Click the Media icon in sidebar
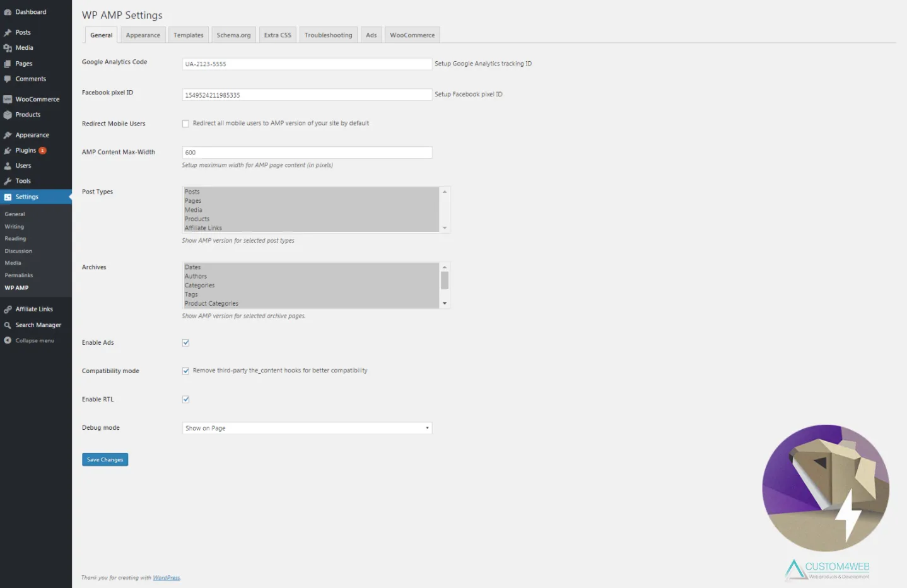Viewport: 907px width, 588px height. [x=8, y=48]
